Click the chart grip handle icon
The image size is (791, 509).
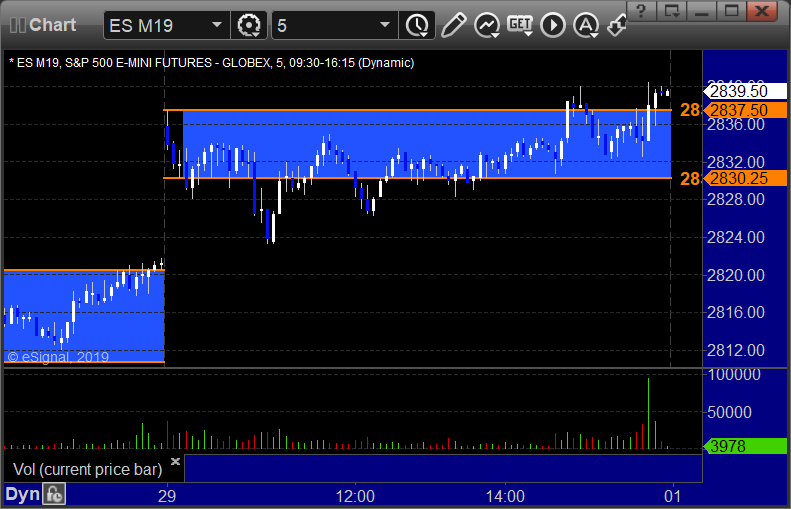point(18,25)
